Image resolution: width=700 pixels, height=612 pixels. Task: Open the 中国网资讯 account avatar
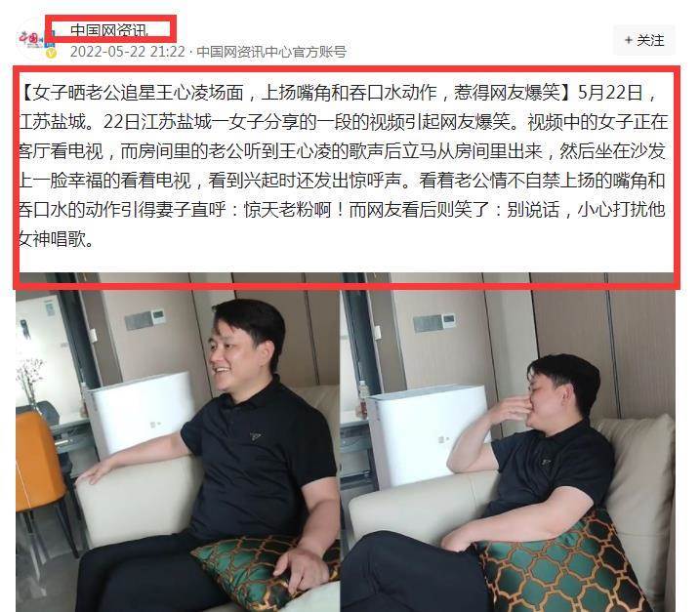(x=32, y=39)
